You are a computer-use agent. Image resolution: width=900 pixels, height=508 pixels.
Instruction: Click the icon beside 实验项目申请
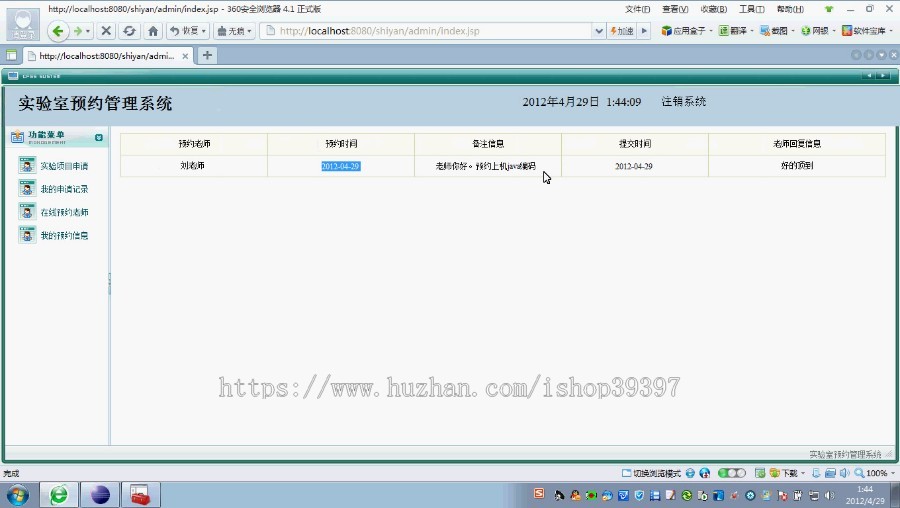point(27,165)
